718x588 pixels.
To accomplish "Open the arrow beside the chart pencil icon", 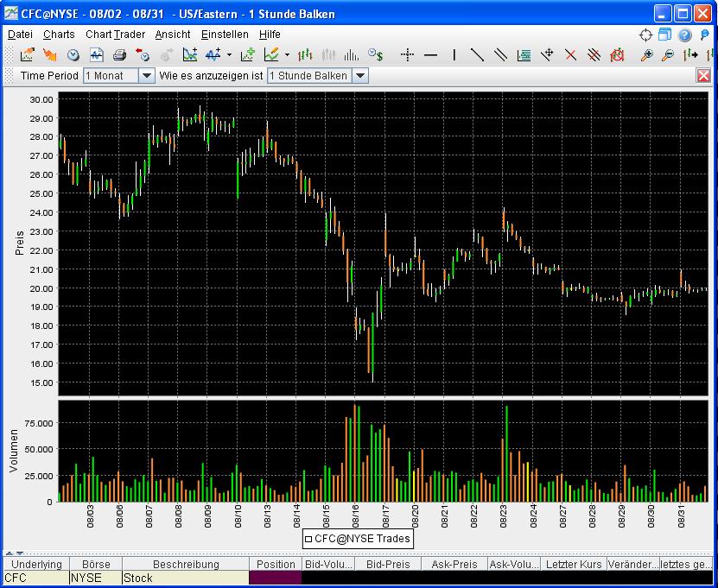I will click(287, 55).
